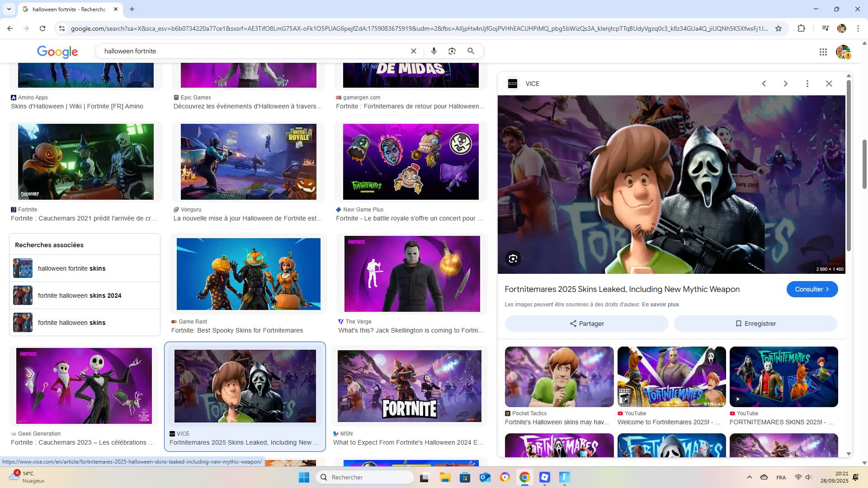Click the voice search microphone icon
Screen dimensions: 868x488
[434, 51]
